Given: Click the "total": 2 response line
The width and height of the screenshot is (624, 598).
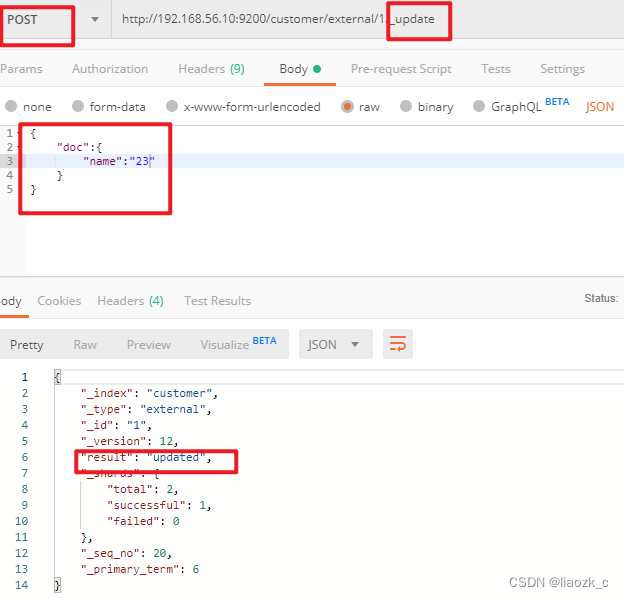Looking at the screenshot, I should click(x=142, y=489).
